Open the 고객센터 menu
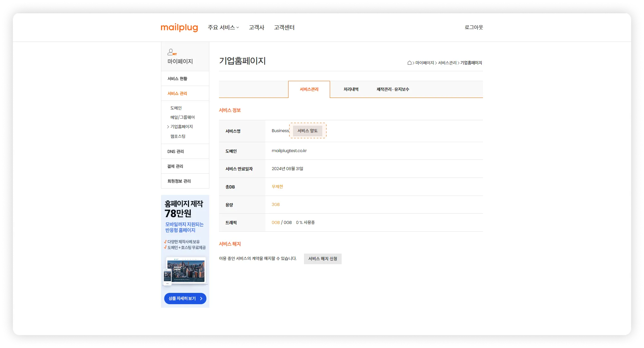The image size is (644, 348). click(x=284, y=28)
